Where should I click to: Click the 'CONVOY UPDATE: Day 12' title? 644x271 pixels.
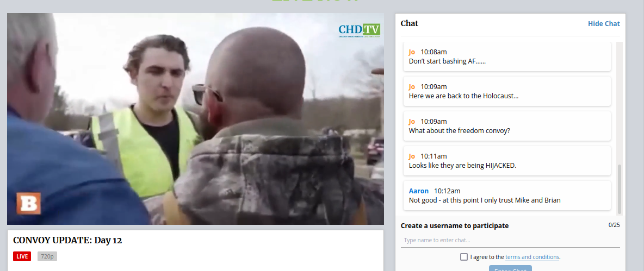(67, 240)
